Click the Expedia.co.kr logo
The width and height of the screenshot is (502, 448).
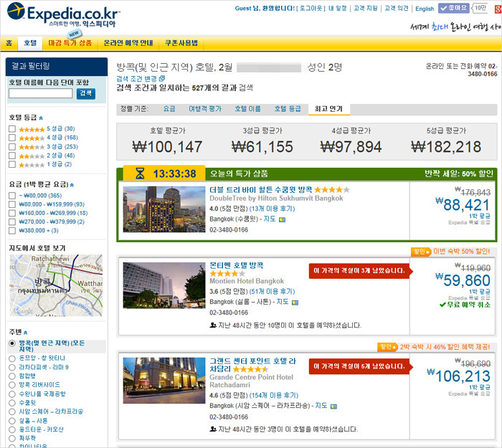63,14
